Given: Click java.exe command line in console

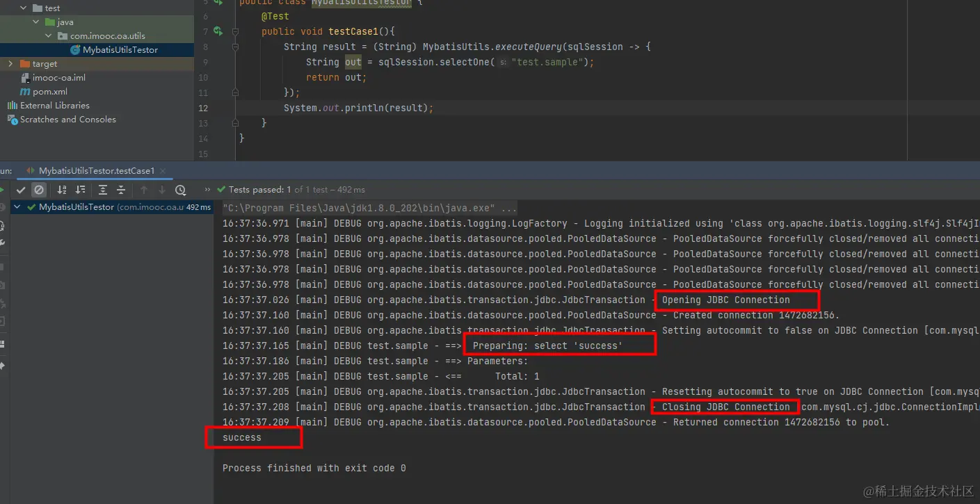Looking at the screenshot, I should tap(370, 209).
